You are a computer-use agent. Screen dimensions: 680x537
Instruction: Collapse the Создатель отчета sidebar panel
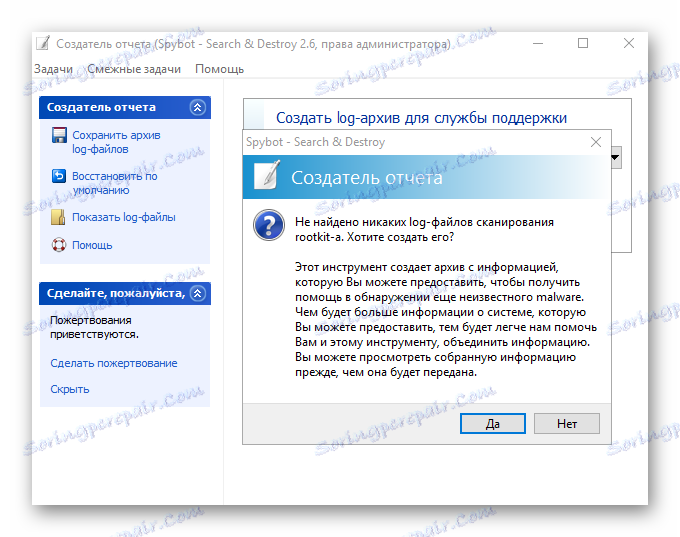pyautogui.click(x=198, y=107)
